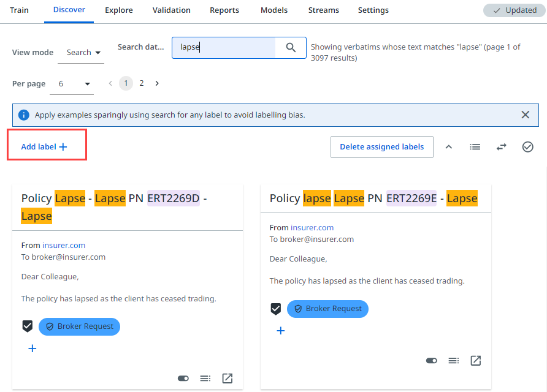Viewport: 547px width, 392px height.
Task: Dismiss the labelling bias info banner
Action: [x=526, y=115]
